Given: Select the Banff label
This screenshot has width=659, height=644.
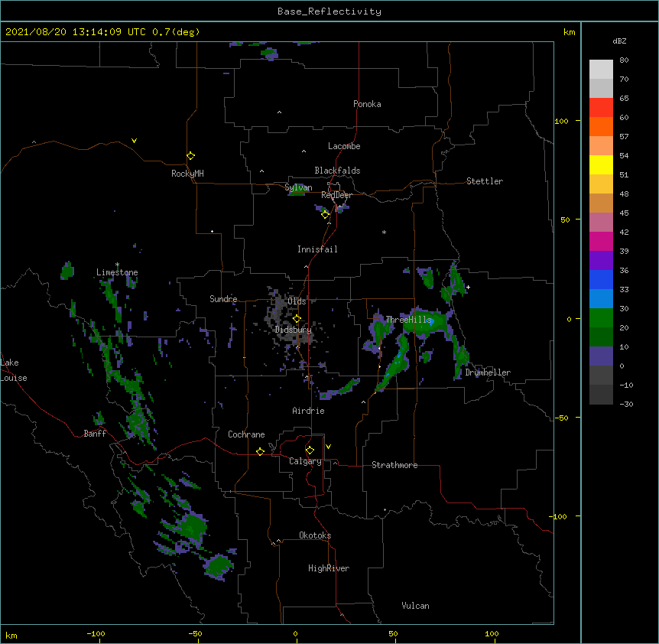Looking at the screenshot, I should pyautogui.click(x=95, y=434).
